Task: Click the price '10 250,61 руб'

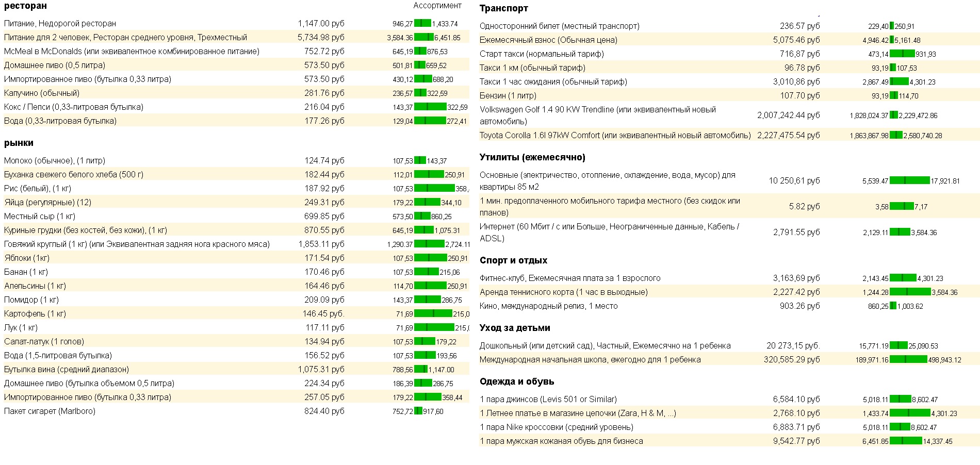Action: pos(794,181)
